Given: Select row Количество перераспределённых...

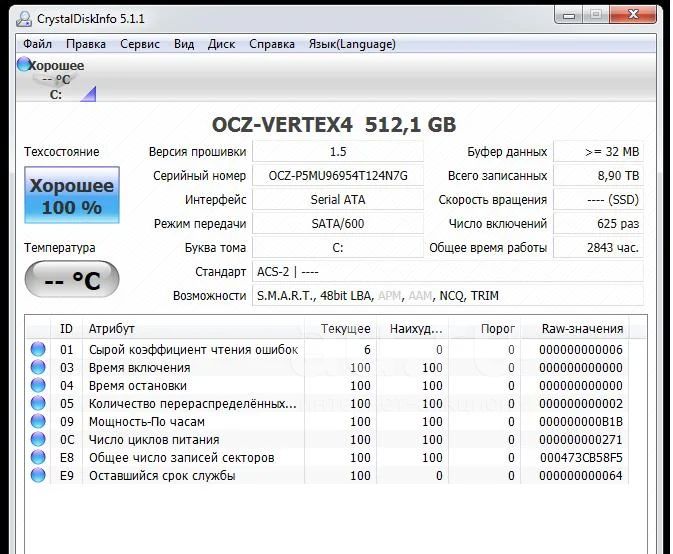Looking at the screenshot, I should [327, 403].
